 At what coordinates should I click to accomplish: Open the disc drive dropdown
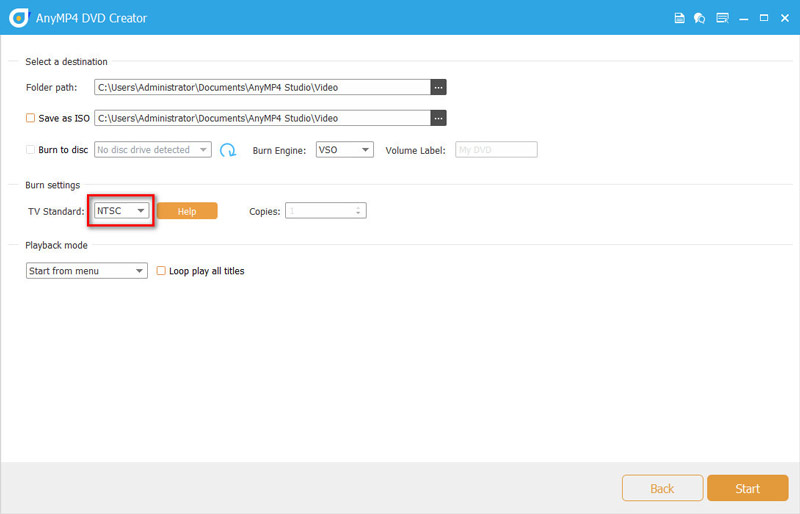pyautogui.click(x=153, y=150)
